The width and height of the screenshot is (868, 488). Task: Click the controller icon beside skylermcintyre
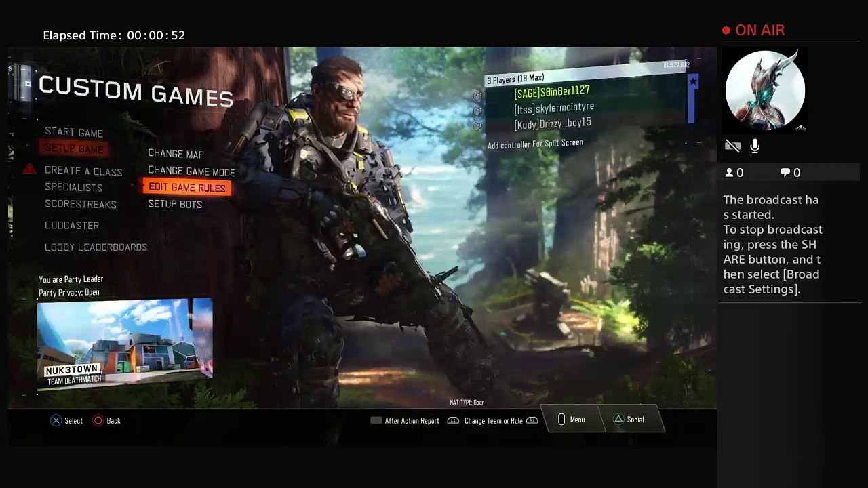(477, 111)
